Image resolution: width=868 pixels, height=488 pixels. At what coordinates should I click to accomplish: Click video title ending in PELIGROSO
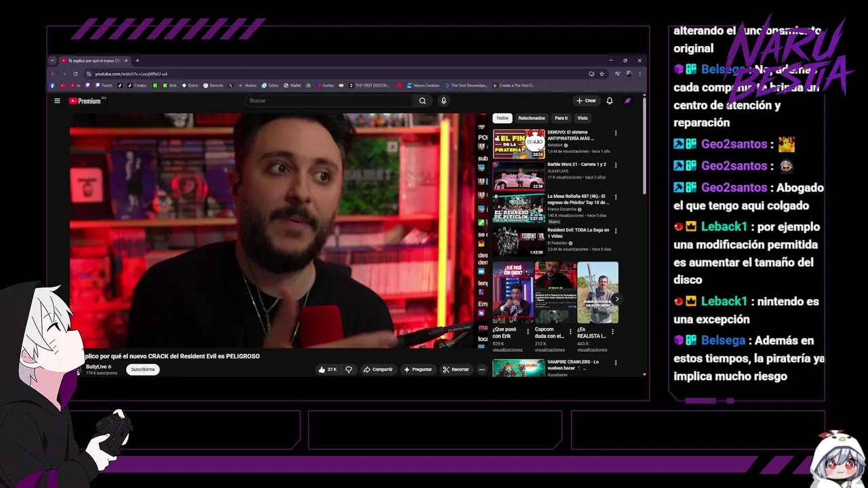172,357
